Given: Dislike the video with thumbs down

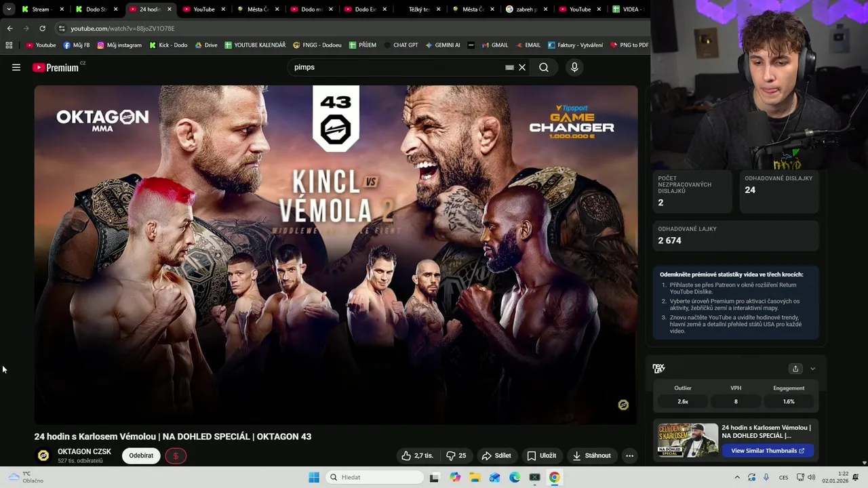Looking at the screenshot, I should point(456,455).
